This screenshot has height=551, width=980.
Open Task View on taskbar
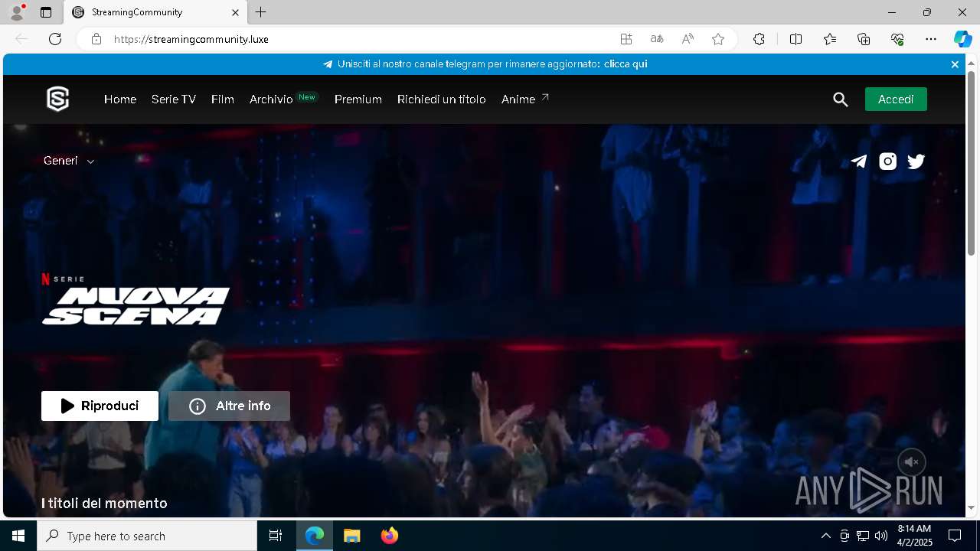(x=276, y=536)
